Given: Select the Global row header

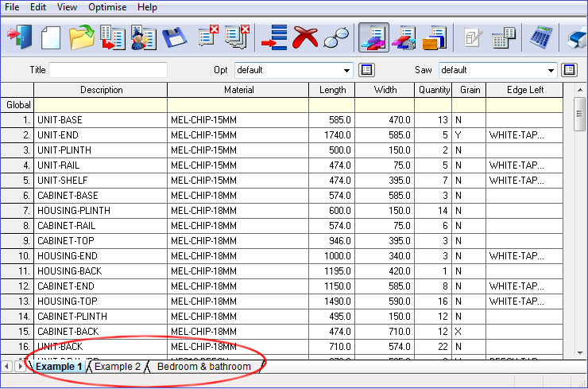Looking at the screenshot, I should coord(17,105).
